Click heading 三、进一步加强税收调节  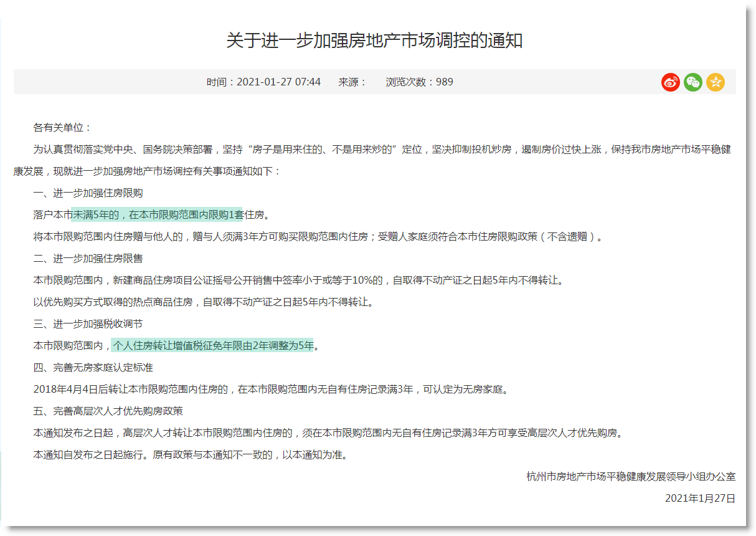[x=88, y=324]
